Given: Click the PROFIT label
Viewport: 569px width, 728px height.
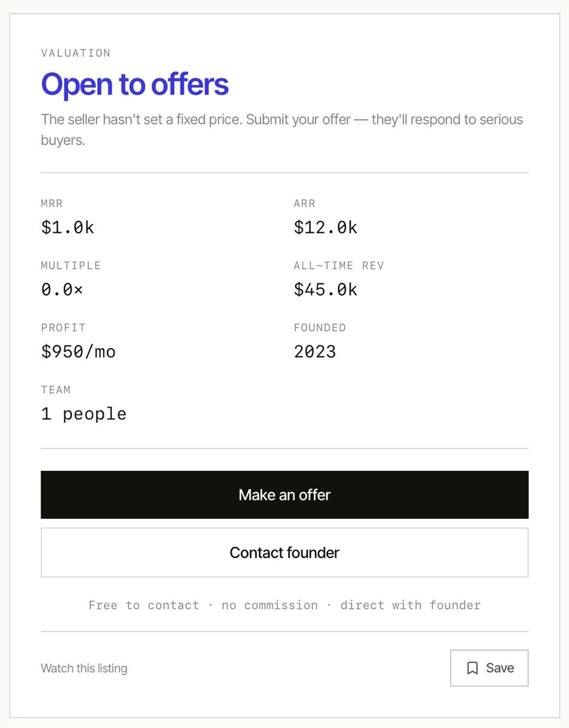Looking at the screenshot, I should (x=64, y=328).
